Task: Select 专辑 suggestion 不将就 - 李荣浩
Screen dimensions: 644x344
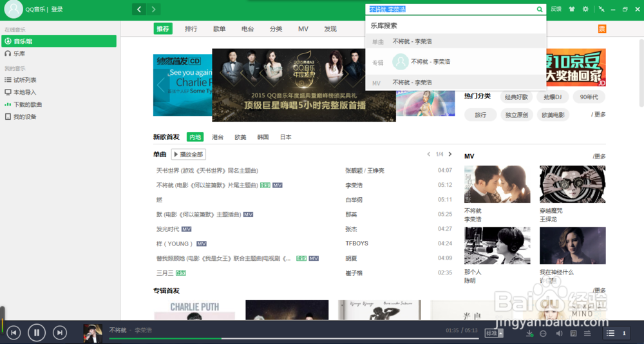Action: click(455, 62)
